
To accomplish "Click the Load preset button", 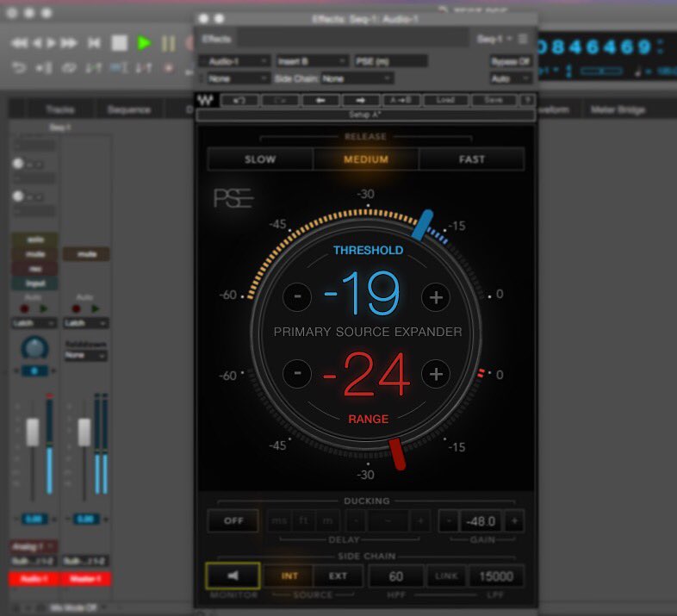I will click(x=445, y=100).
